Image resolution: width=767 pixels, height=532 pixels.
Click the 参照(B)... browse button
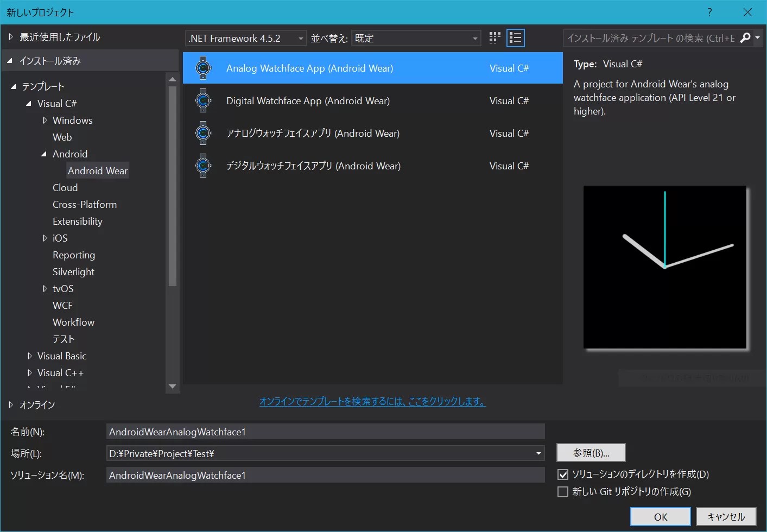point(591,453)
